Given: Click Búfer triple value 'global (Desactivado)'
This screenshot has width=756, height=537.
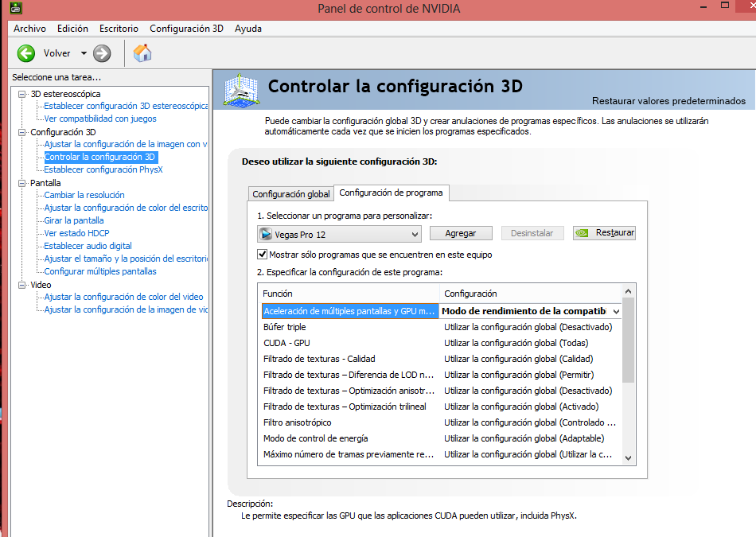Looking at the screenshot, I should tap(528, 327).
